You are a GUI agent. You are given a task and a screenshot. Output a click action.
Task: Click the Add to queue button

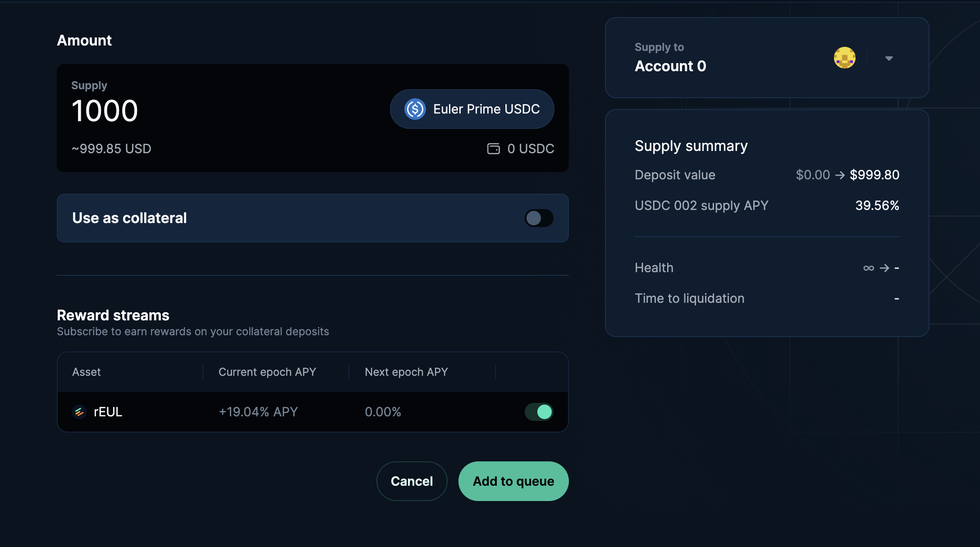click(x=513, y=481)
